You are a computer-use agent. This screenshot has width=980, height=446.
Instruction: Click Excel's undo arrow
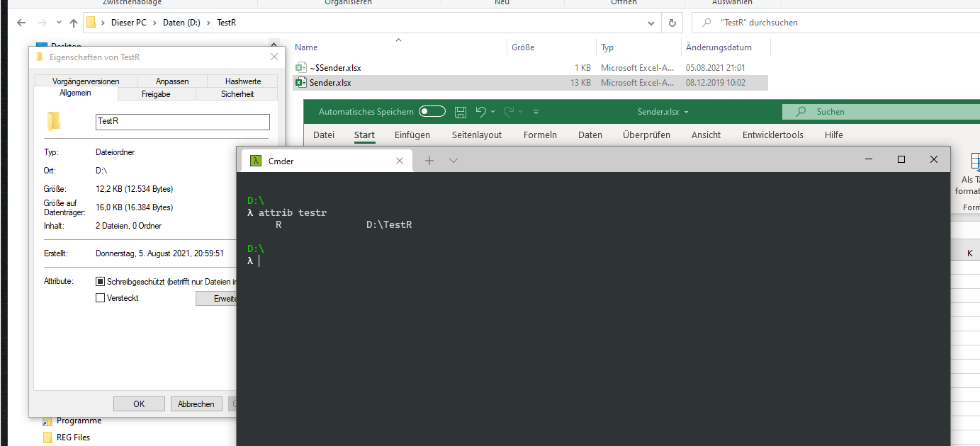(481, 111)
